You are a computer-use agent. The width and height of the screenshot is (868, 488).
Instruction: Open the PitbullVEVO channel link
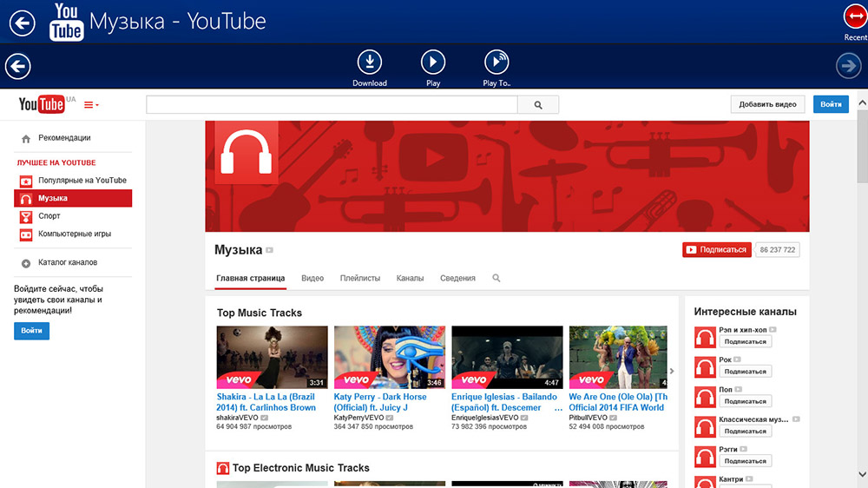tap(588, 418)
